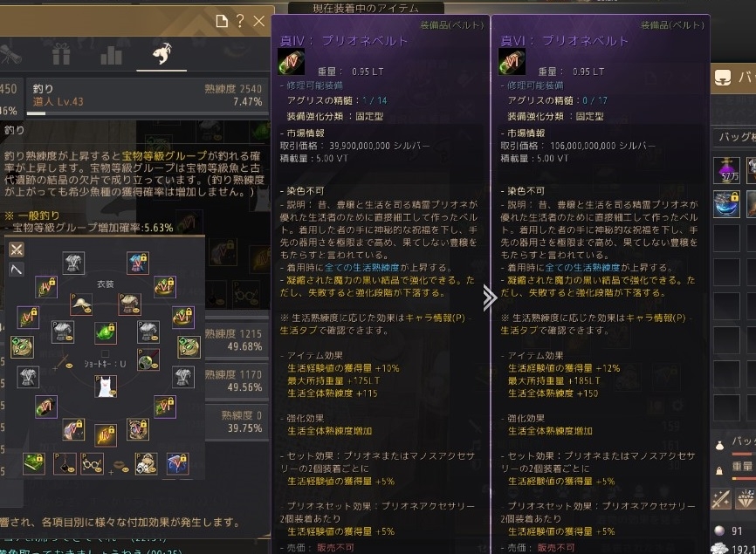The width and height of the screenshot is (756, 554).
Task: Select the 熟練度 1215 life skill row
Action: tap(237, 340)
